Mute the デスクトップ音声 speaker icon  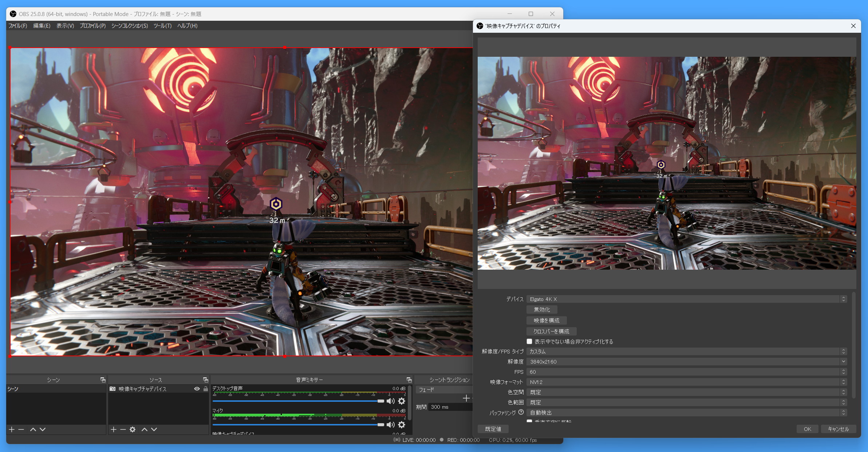coord(391,401)
